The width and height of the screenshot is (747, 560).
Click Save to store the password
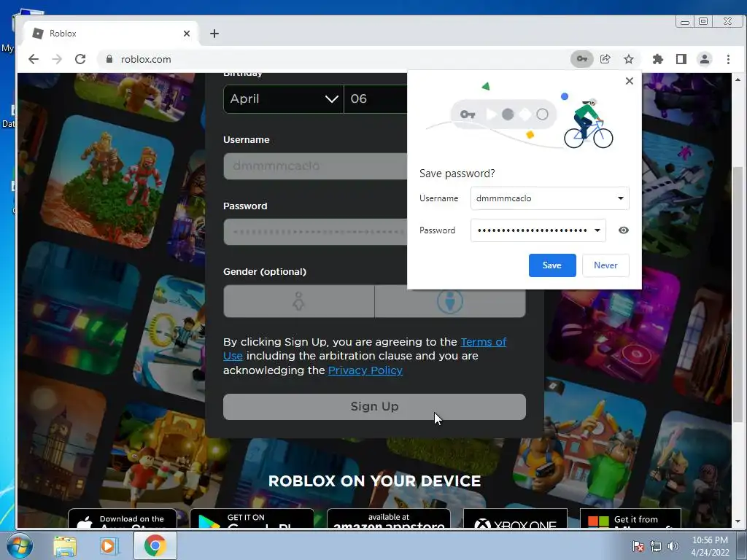[x=552, y=265]
